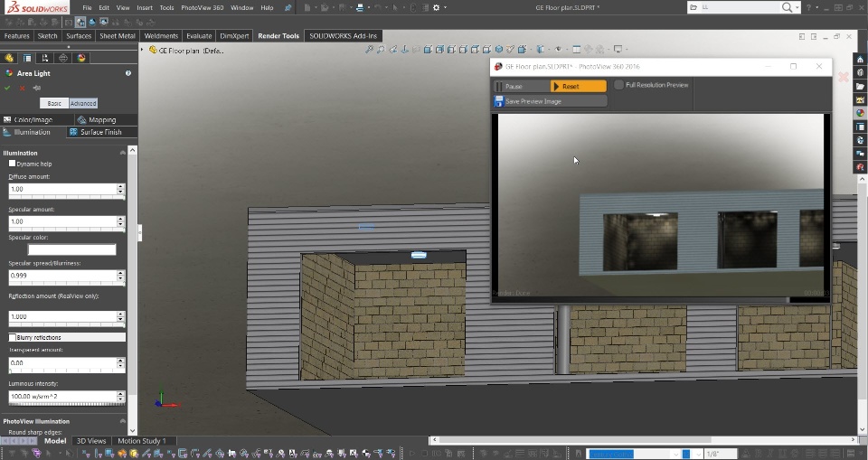Switch to the Sketch tab
Image resolution: width=868 pixels, height=460 pixels.
tap(47, 36)
